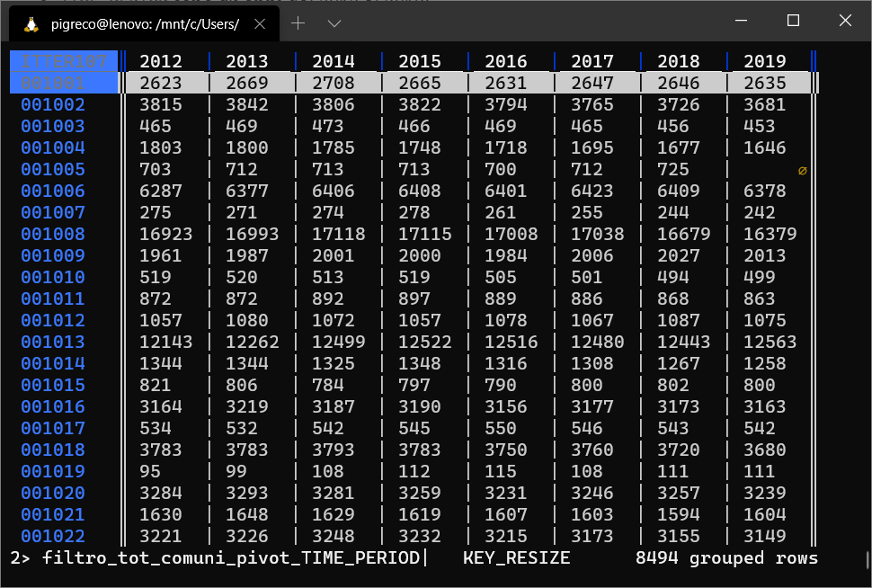Click the 2019 column header
Viewport: 872px width, 588px height.
pos(765,61)
